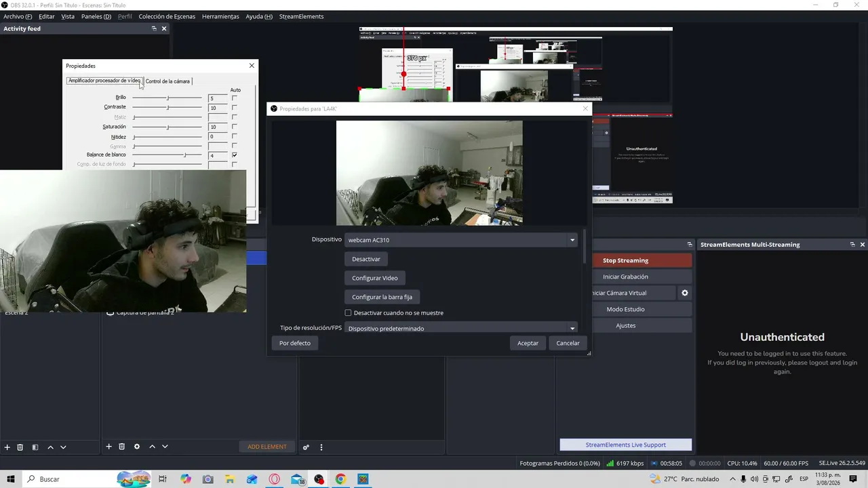
Task: Launch Copilot from the taskbar
Action: pyautogui.click(x=186, y=479)
